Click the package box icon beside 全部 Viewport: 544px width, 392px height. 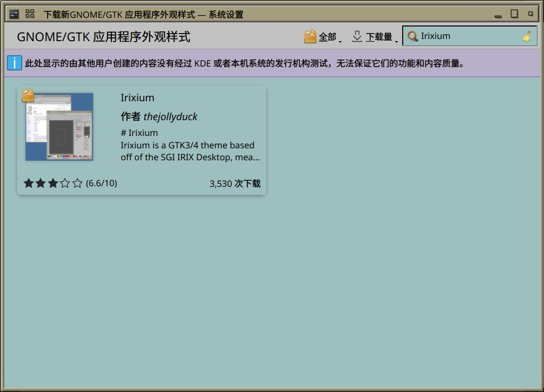coord(310,36)
